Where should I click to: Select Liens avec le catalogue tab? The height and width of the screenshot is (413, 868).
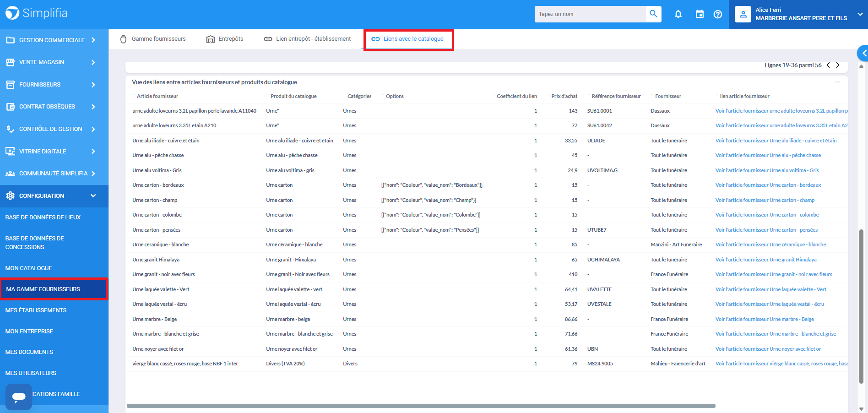[407, 39]
